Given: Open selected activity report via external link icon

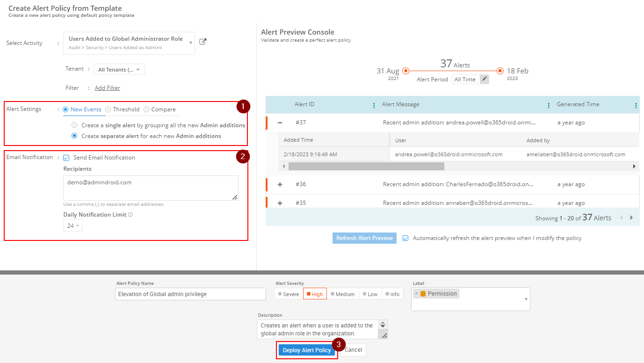Looking at the screenshot, I should 203,42.
